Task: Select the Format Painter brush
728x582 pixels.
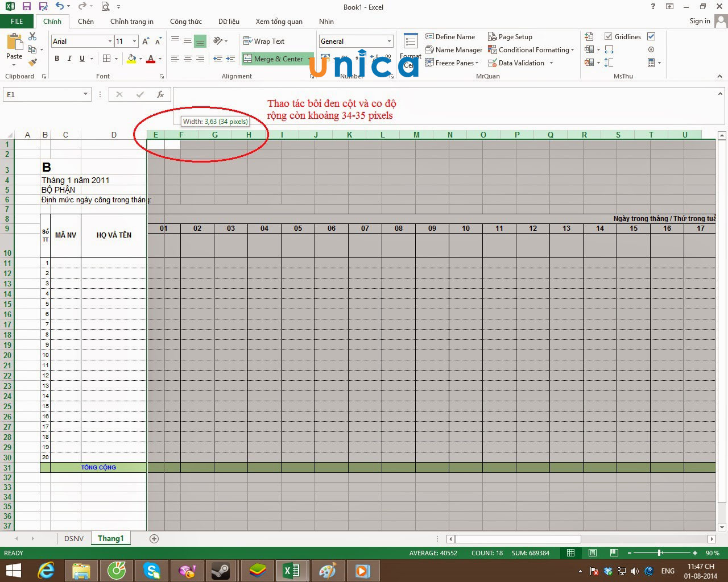Action: 32,62
